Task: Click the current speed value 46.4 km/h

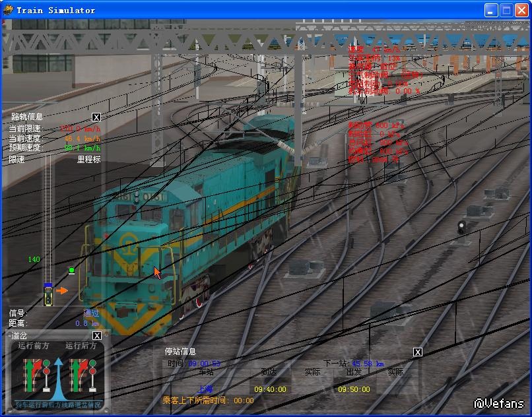Action: coord(83,139)
